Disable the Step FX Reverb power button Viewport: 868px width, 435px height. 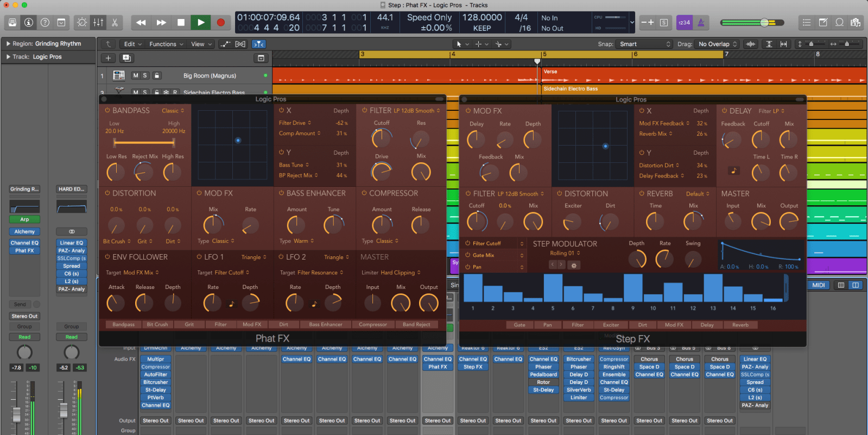[642, 193]
